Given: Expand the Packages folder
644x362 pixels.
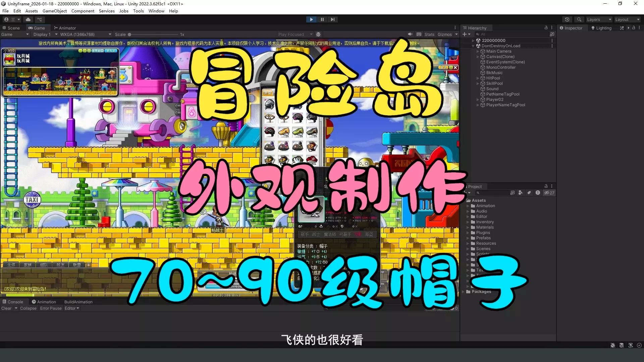Looking at the screenshot, I should (463, 292).
